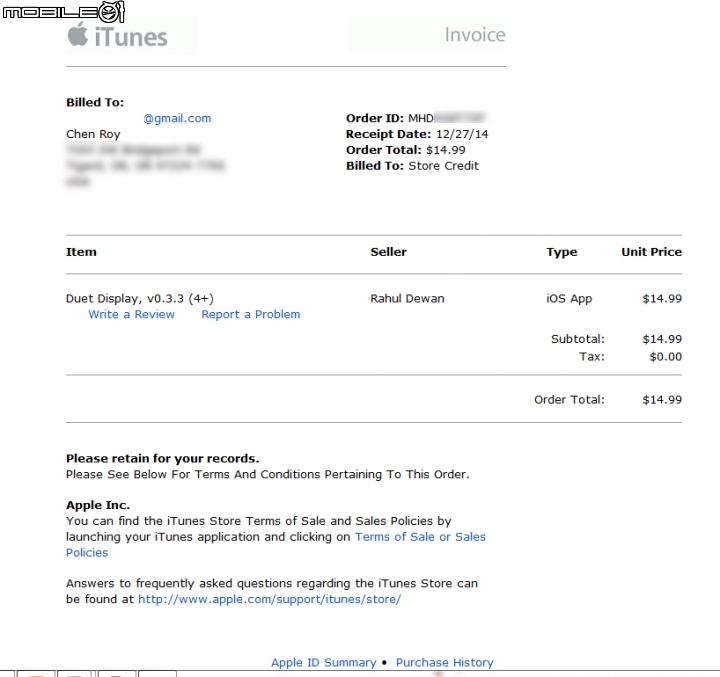Click the Type column header
720x677 pixels.
coord(562,252)
